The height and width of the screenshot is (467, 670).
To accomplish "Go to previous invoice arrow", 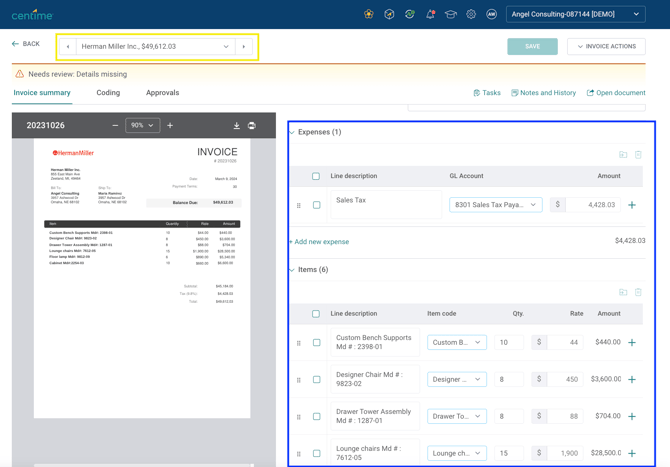I will tap(68, 47).
